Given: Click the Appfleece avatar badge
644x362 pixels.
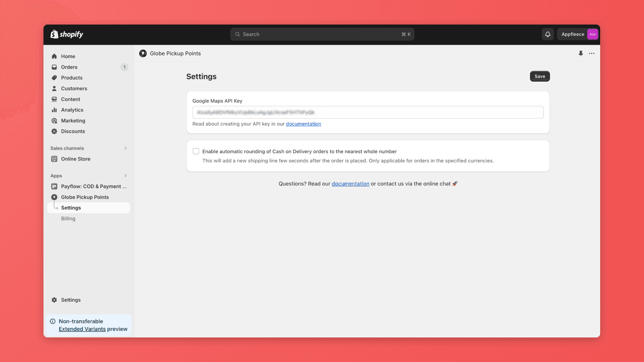Looking at the screenshot, I should pos(592,34).
